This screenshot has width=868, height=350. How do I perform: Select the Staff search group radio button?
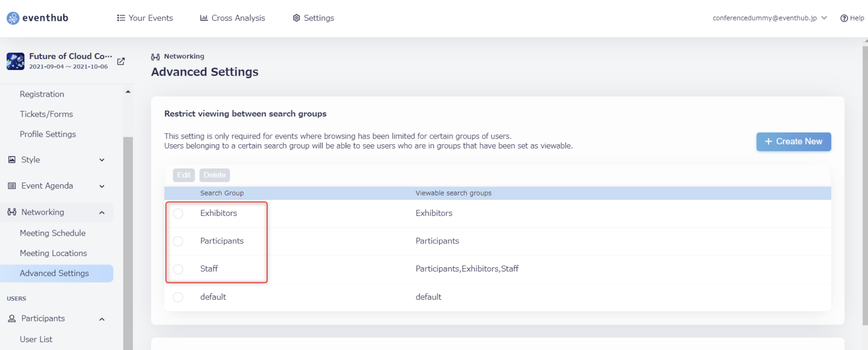[178, 269]
